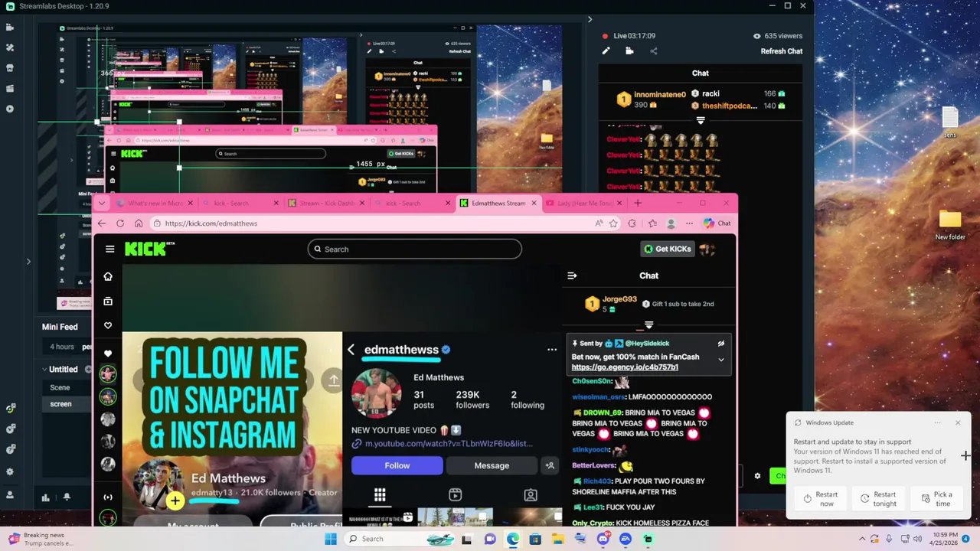Viewport: 980px width, 551px height.
Task: Click the Edge home button
Action: 139,223
